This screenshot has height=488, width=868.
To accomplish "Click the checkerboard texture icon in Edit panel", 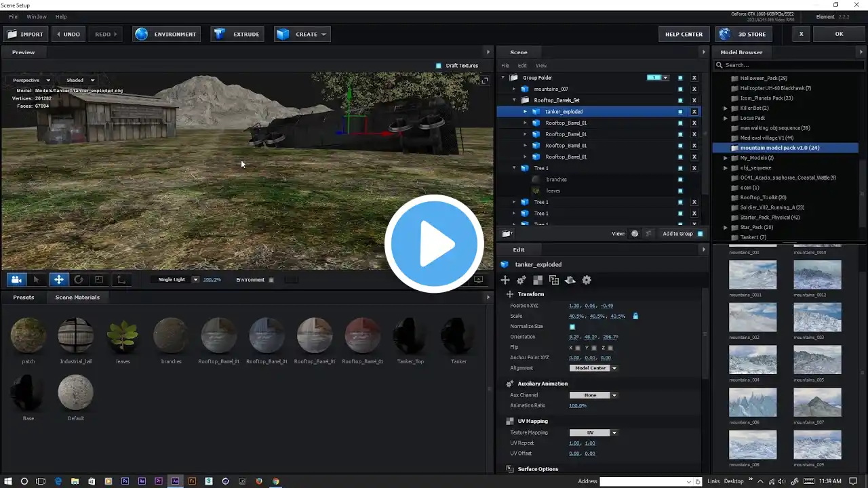I will point(538,280).
